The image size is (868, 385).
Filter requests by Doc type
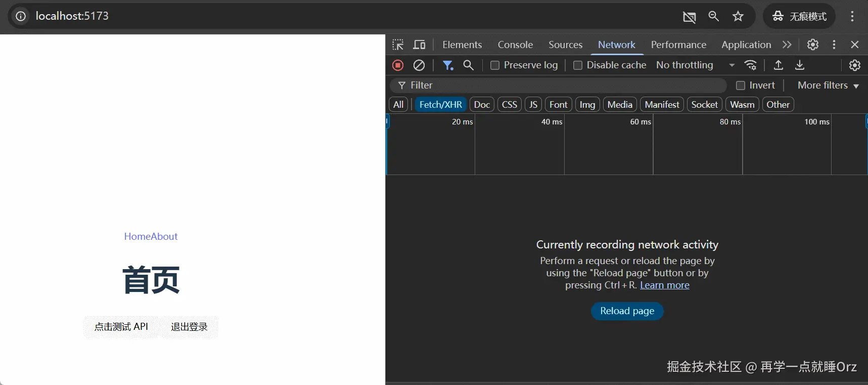[x=482, y=105]
